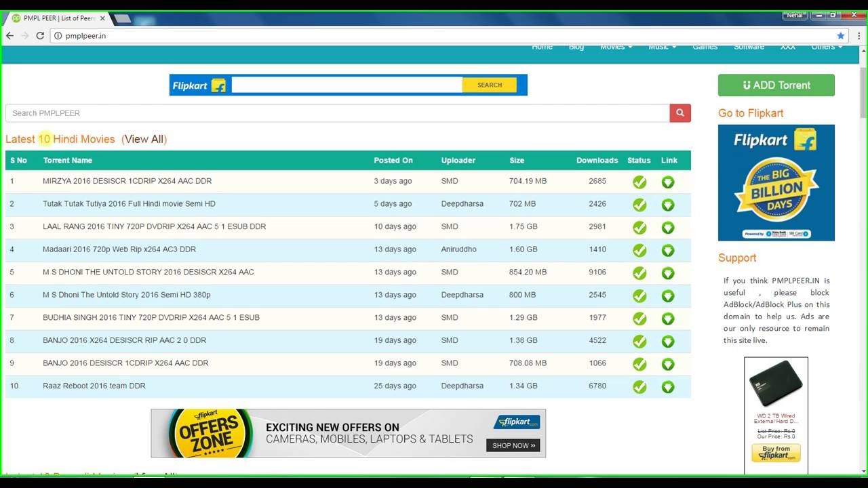The height and width of the screenshot is (488, 868).
Task: Click the Torrent Name column header
Action: click(x=67, y=161)
